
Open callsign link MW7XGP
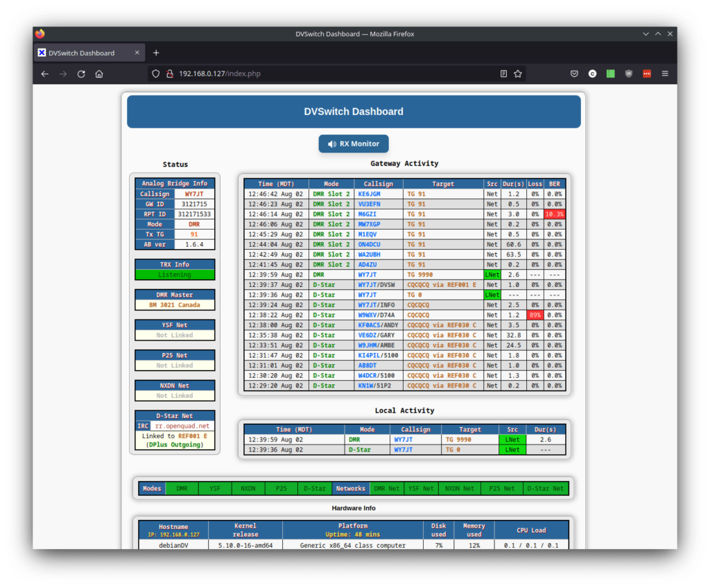tap(369, 224)
